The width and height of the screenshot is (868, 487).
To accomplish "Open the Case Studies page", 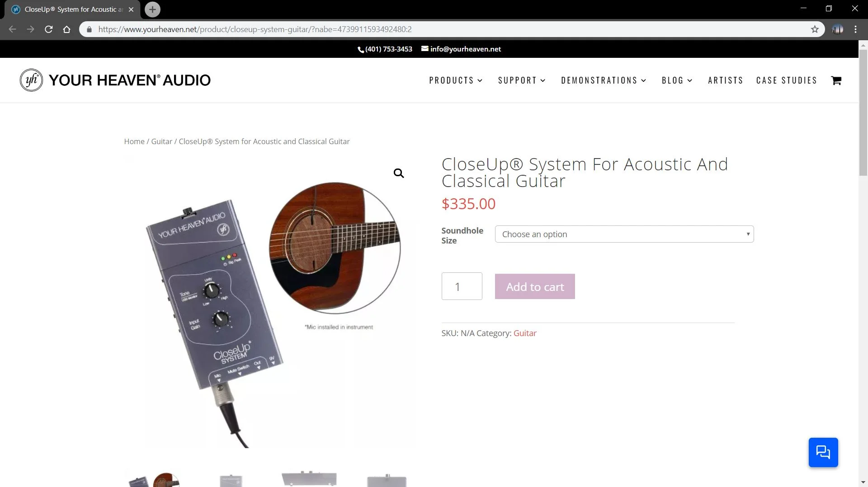I will coord(786,80).
